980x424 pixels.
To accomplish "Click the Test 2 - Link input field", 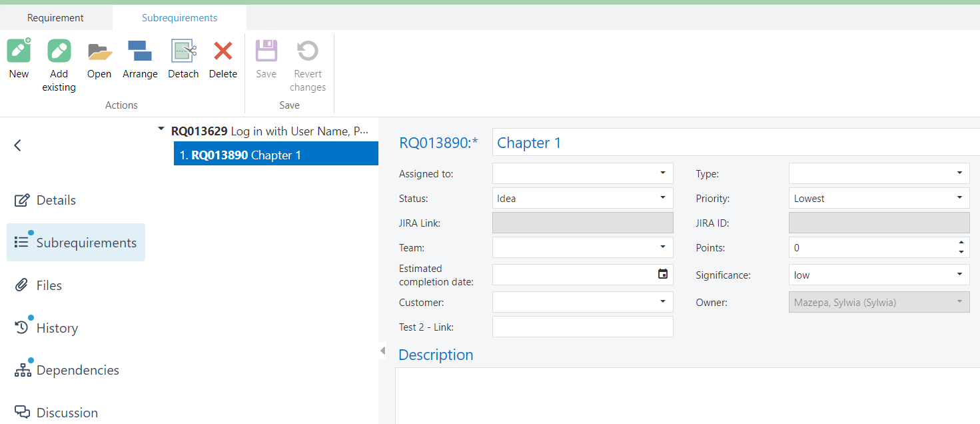I will [x=582, y=327].
